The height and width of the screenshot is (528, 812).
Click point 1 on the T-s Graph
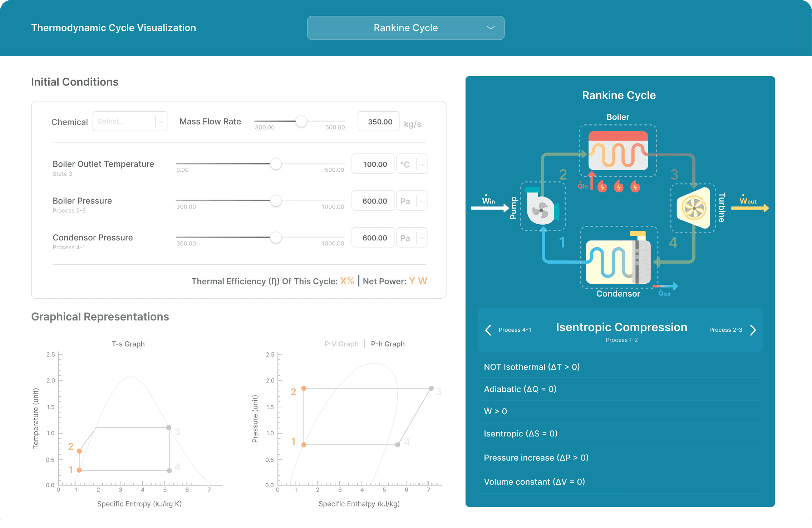[79, 470]
